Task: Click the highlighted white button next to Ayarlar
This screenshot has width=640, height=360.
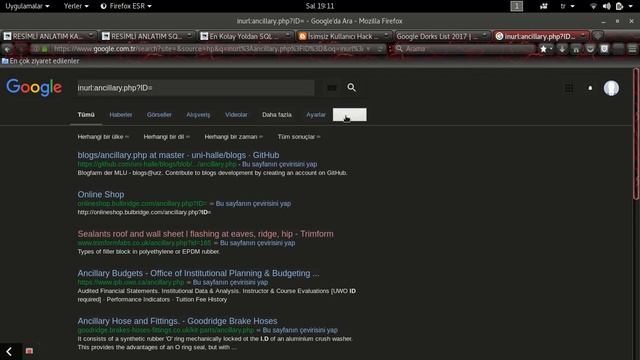Action: click(349, 115)
